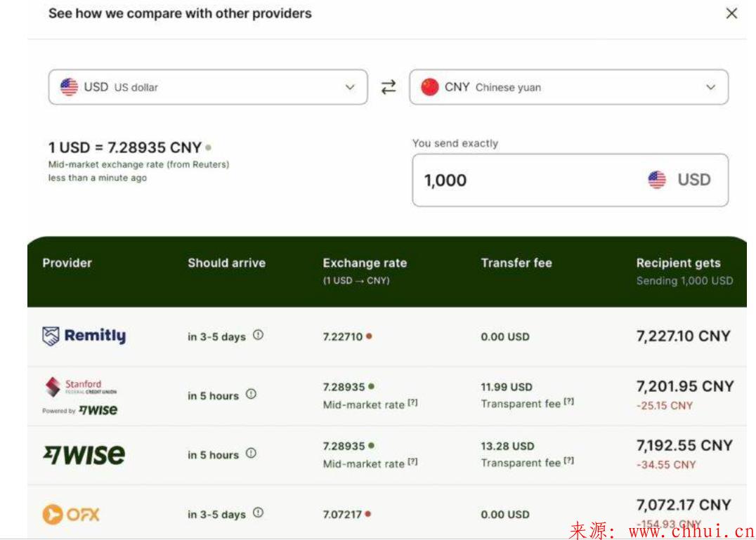Image resolution: width=756 pixels, height=540 pixels.
Task: Click the 7,201.95 CNY recipient amount
Action: (685, 386)
